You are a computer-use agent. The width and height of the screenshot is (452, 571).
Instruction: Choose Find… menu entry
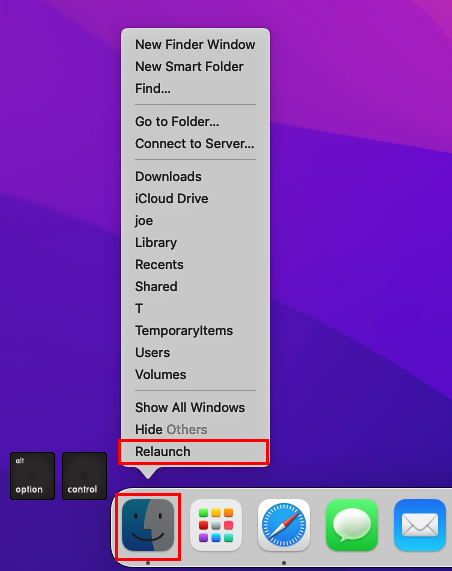tap(195, 88)
